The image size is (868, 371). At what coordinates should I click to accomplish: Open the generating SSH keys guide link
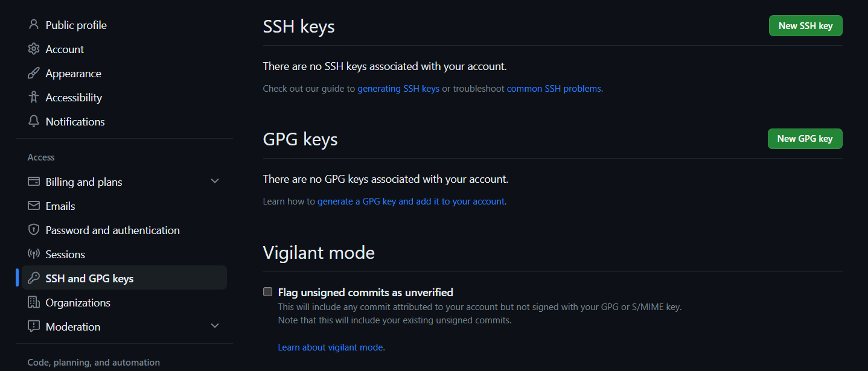point(398,89)
